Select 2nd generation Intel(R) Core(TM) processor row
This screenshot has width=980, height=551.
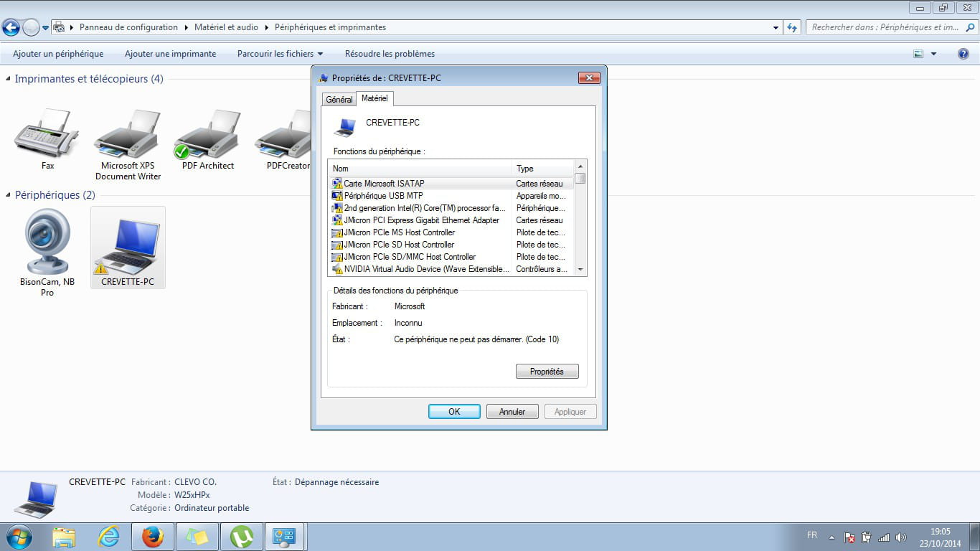[452, 208]
